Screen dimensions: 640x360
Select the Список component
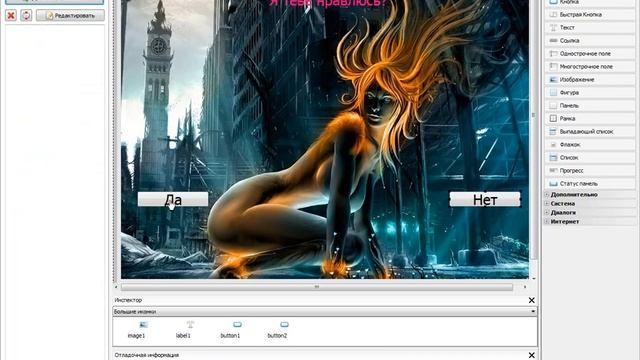(x=589, y=158)
